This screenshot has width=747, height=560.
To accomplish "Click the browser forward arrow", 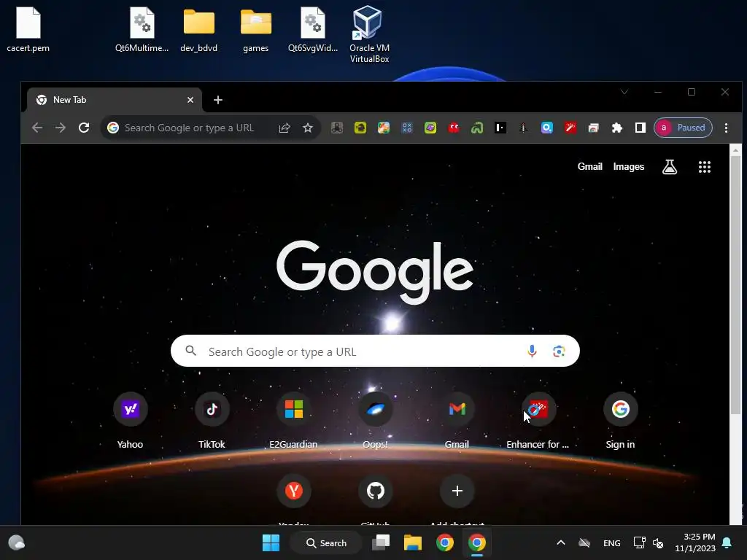I will (60, 128).
